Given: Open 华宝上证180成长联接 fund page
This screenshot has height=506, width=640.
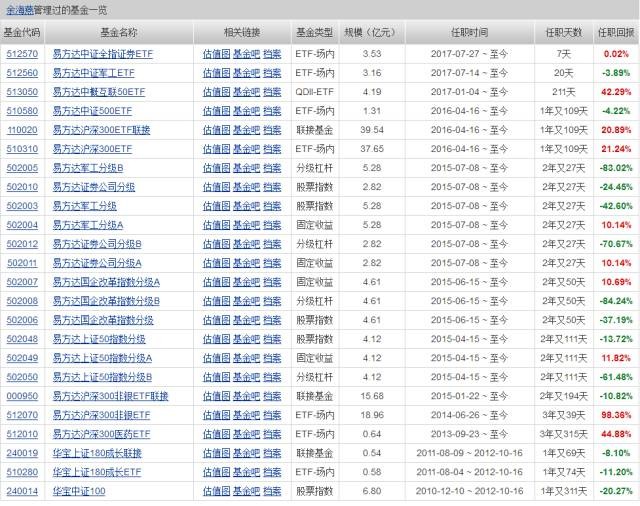Looking at the screenshot, I should (x=97, y=453).
